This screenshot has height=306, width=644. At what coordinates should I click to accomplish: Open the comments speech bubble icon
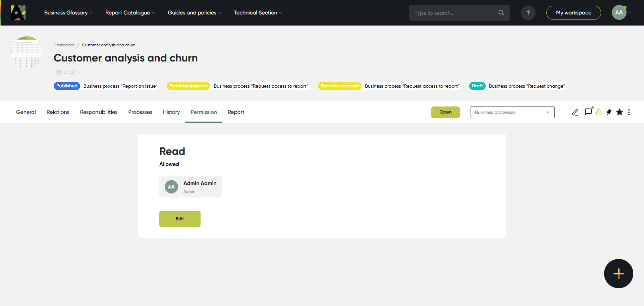point(588,112)
